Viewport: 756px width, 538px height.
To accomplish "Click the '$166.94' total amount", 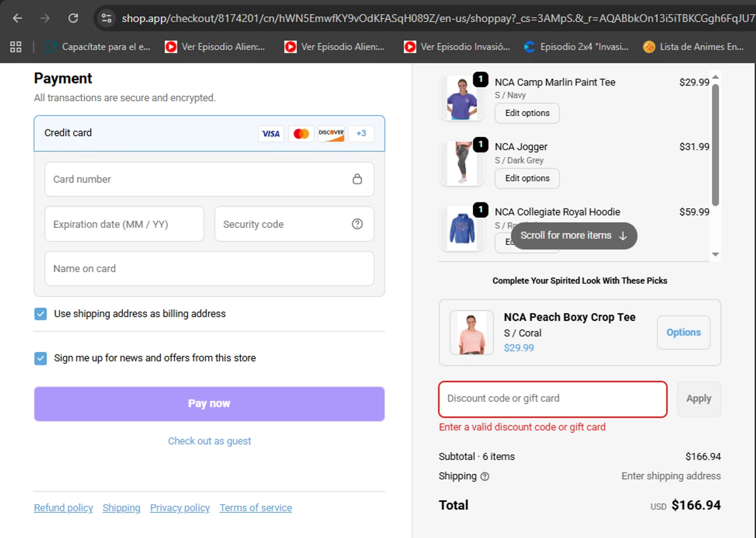I will tap(696, 505).
